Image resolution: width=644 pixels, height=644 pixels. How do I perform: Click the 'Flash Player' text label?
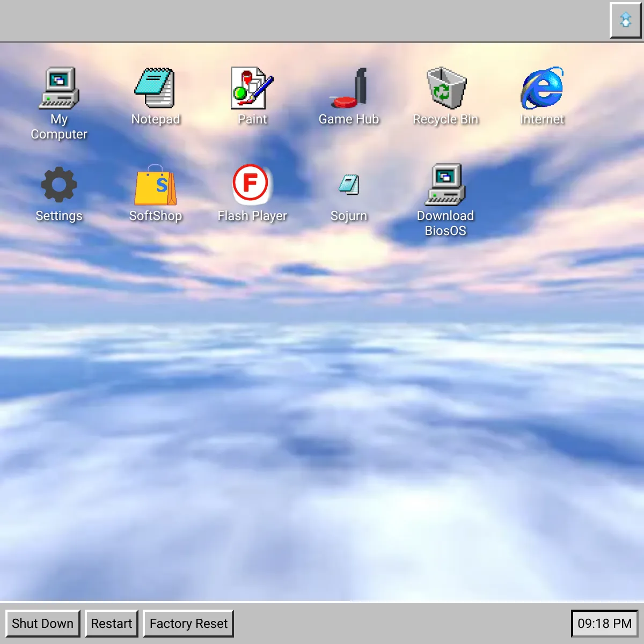252,216
